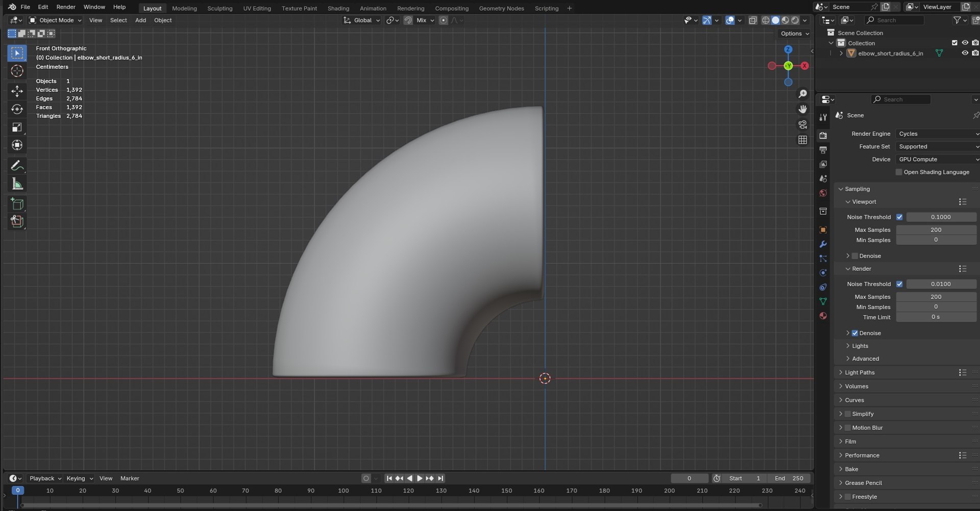Open the Keying popover in timeline
This screenshot has width=980, height=511.
[80, 478]
